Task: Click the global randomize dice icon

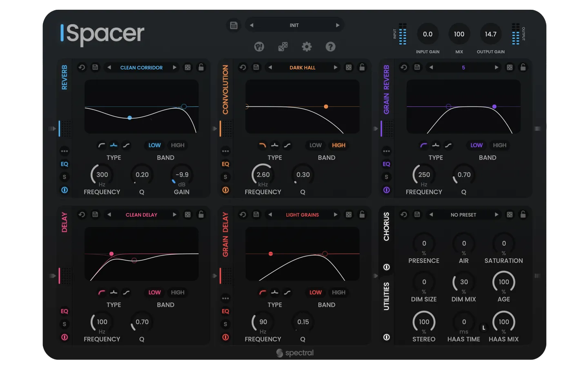Action: coord(283,47)
